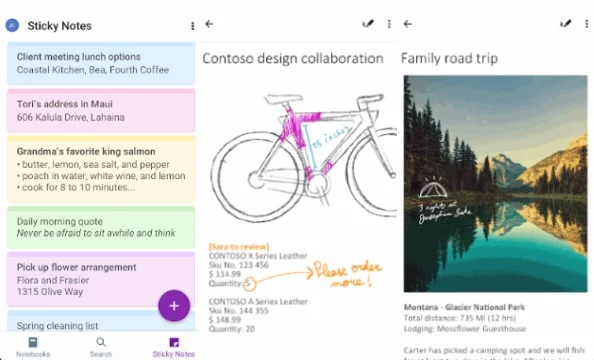594x360 pixels.
Task: Enable ink drawing in Contoso note
Action: 368,24
